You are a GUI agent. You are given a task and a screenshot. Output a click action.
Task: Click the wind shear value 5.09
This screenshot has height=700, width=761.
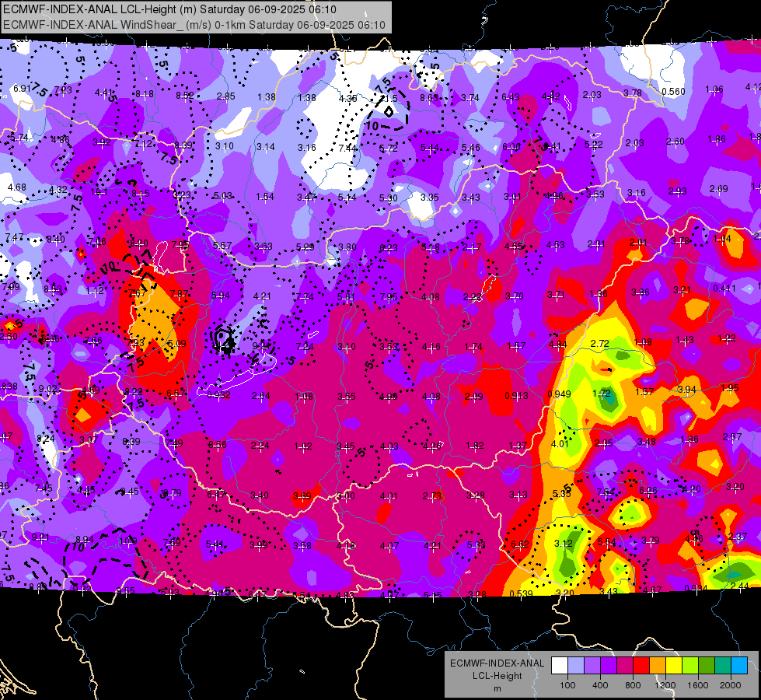tap(176, 344)
